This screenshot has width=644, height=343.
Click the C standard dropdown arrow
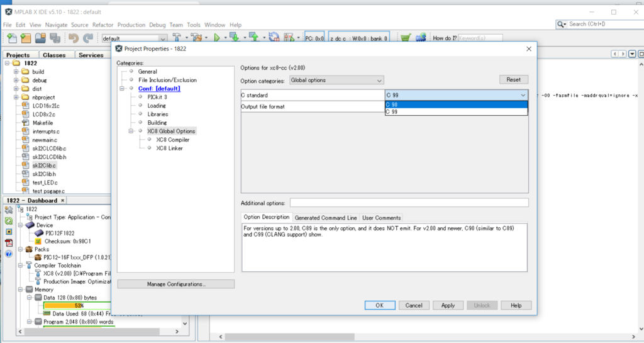pos(523,95)
